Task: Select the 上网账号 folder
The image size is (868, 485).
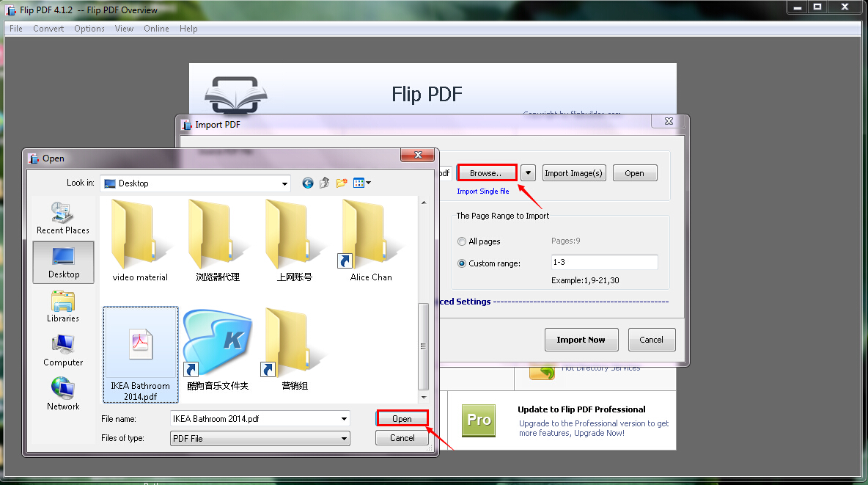Action: pyautogui.click(x=294, y=241)
